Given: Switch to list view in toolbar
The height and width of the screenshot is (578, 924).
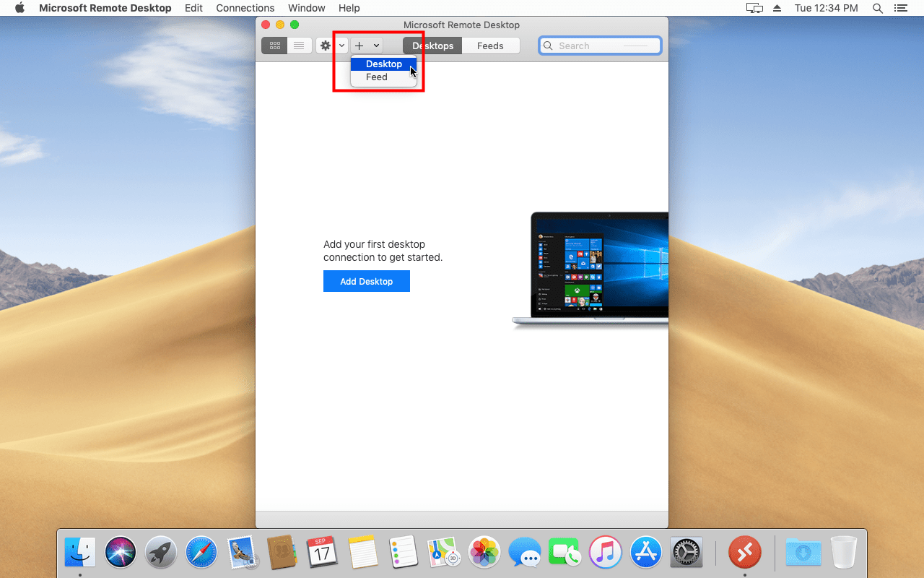Looking at the screenshot, I should tap(299, 46).
